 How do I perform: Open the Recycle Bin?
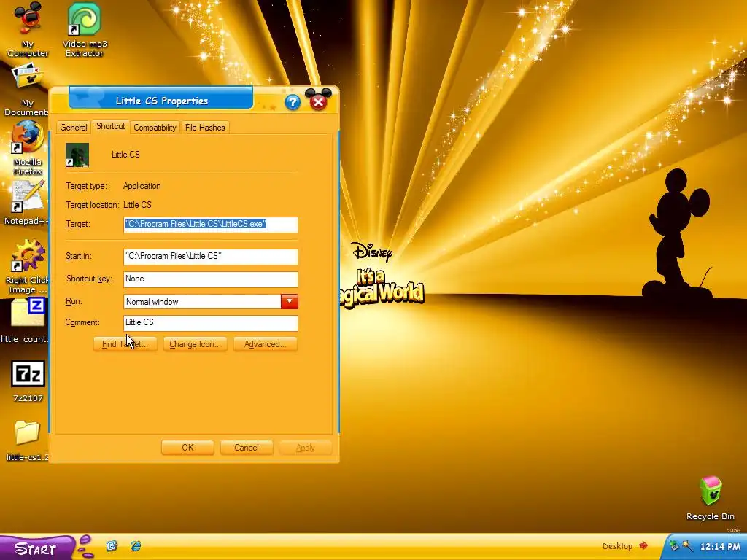711,498
